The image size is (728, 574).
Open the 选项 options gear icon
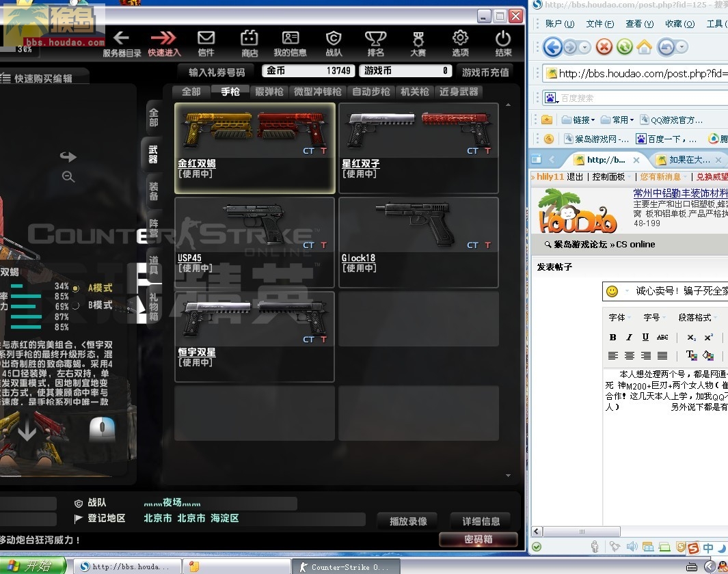(460, 44)
